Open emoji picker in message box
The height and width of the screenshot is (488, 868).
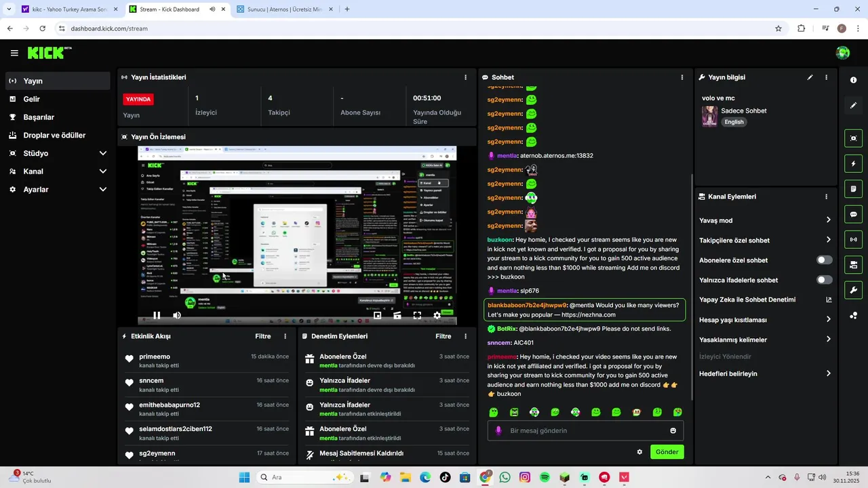tap(673, 430)
